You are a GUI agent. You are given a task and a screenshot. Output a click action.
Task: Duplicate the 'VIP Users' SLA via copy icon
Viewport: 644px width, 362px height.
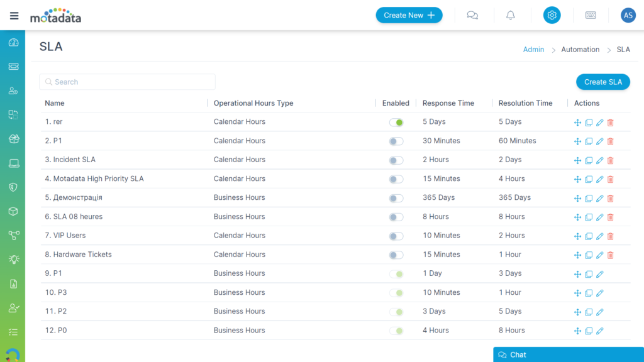[589, 236]
